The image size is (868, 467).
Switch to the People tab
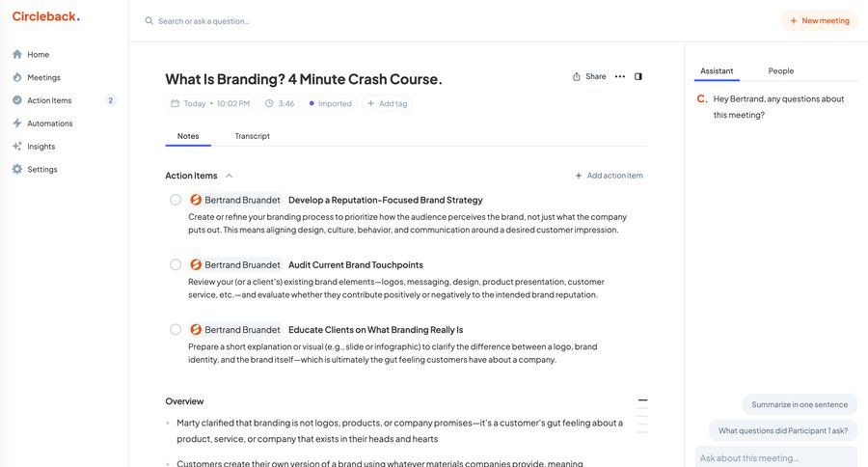point(781,70)
